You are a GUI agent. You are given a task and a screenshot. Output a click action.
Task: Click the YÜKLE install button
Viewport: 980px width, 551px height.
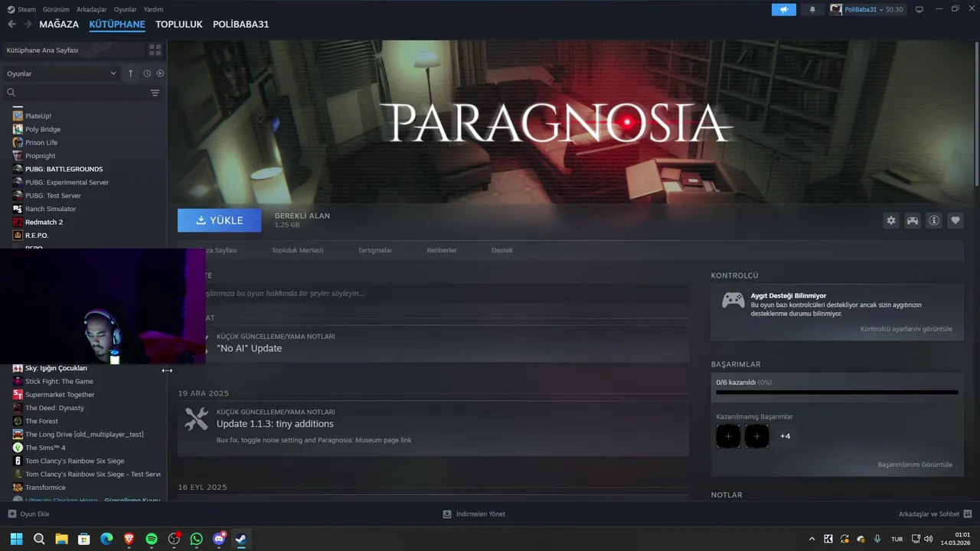pos(219,220)
